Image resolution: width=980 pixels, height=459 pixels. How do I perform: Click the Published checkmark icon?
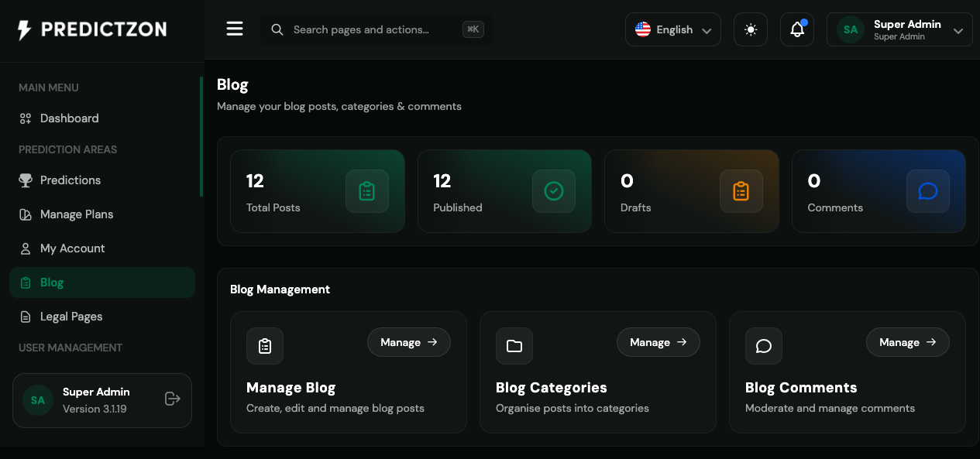pyautogui.click(x=554, y=191)
